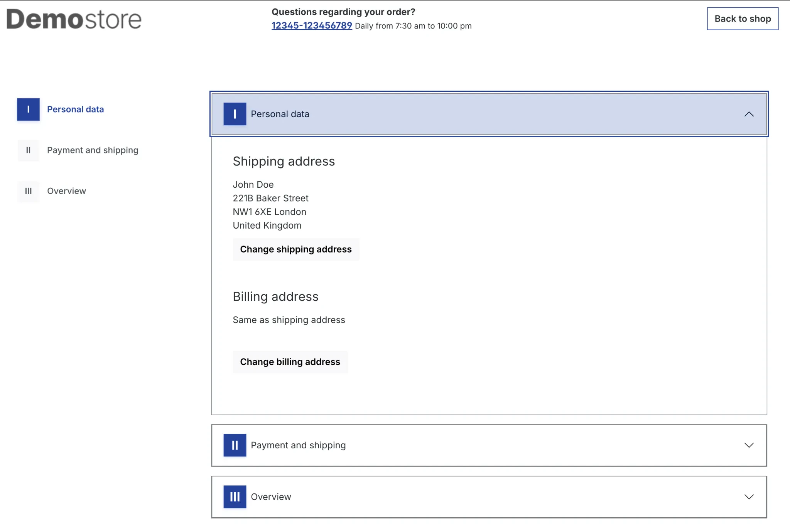Select Personal data step in sidebar
The width and height of the screenshot is (790, 532).
[x=75, y=109]
